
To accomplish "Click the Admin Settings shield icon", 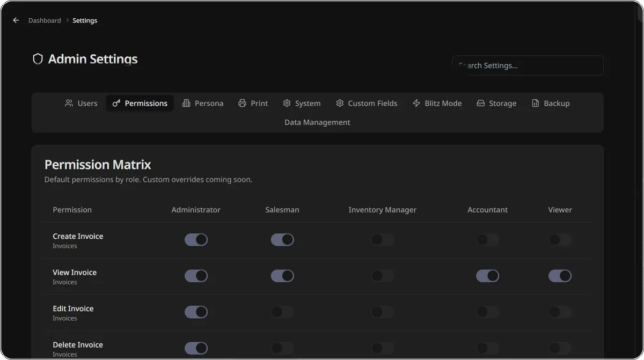I will pyautogui.click(x=38, y=59).
